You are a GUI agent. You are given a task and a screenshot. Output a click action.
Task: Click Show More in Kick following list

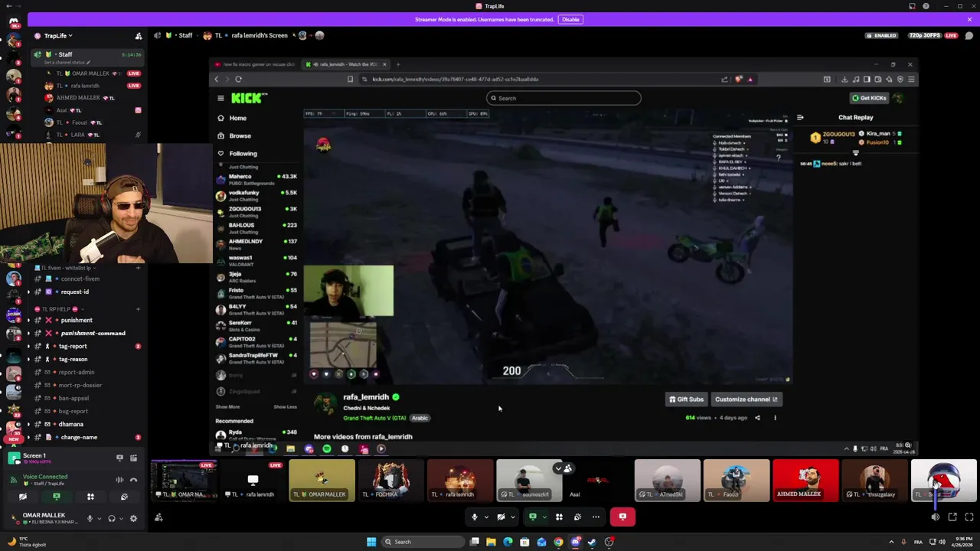click(x=227, y=407)
